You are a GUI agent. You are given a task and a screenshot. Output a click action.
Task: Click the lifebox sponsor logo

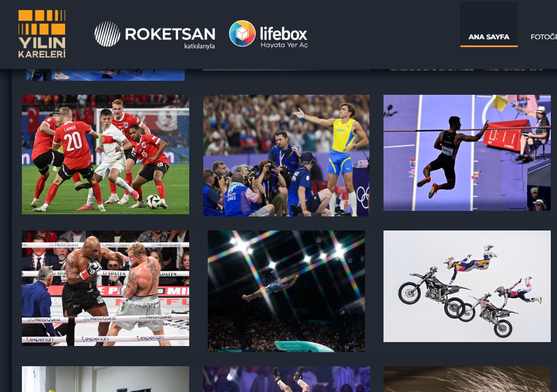click(268, 34)
